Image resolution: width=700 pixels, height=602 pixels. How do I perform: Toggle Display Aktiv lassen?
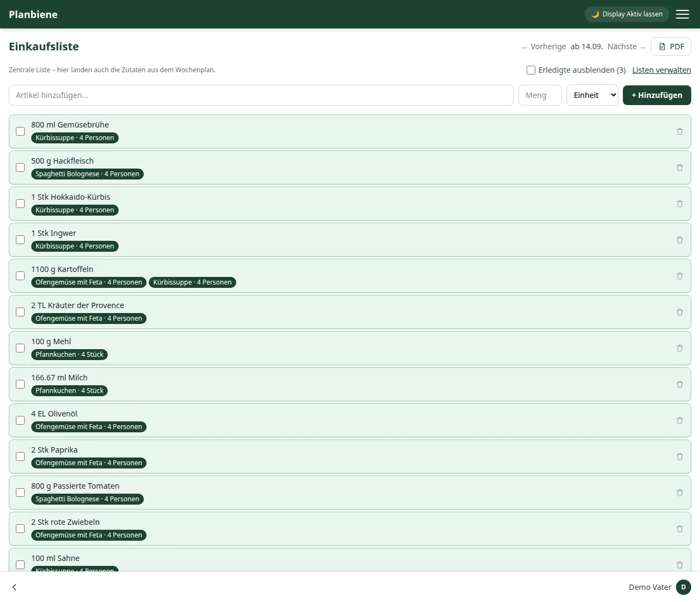[x=627, y=14]
